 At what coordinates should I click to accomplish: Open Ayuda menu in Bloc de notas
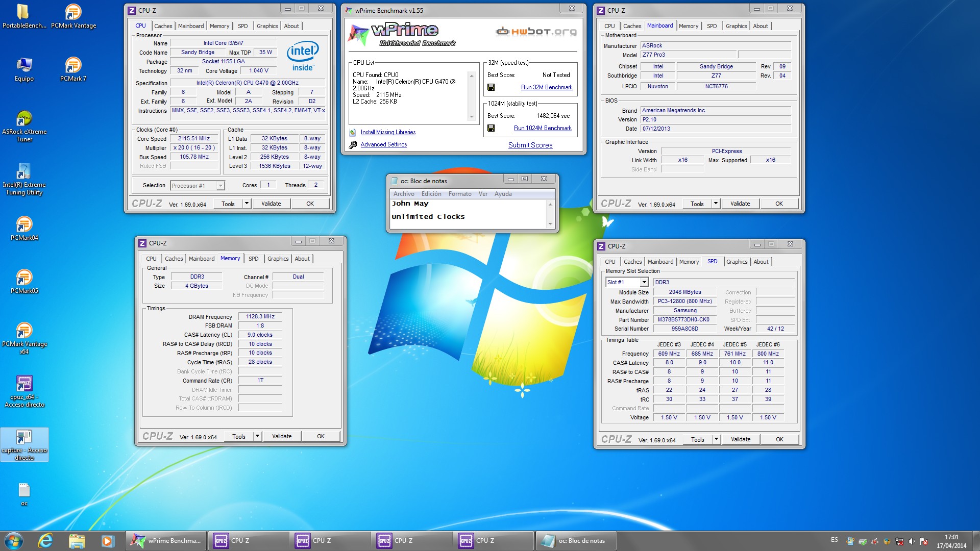(503, 194)
